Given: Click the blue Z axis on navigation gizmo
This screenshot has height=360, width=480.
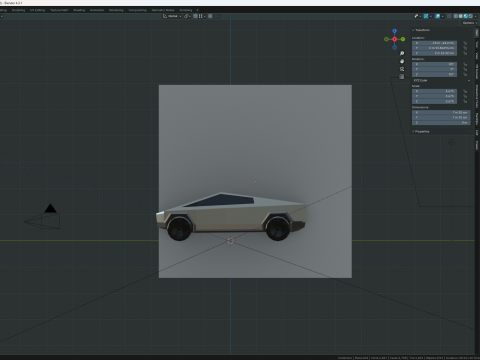Looking at the screenshot, I should 394,31.
